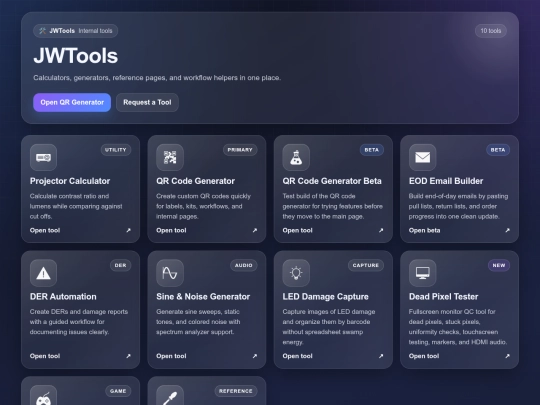Click the arrow icon on EOD Email Builder card
The image size is (540, 405).
pos(507,230)
